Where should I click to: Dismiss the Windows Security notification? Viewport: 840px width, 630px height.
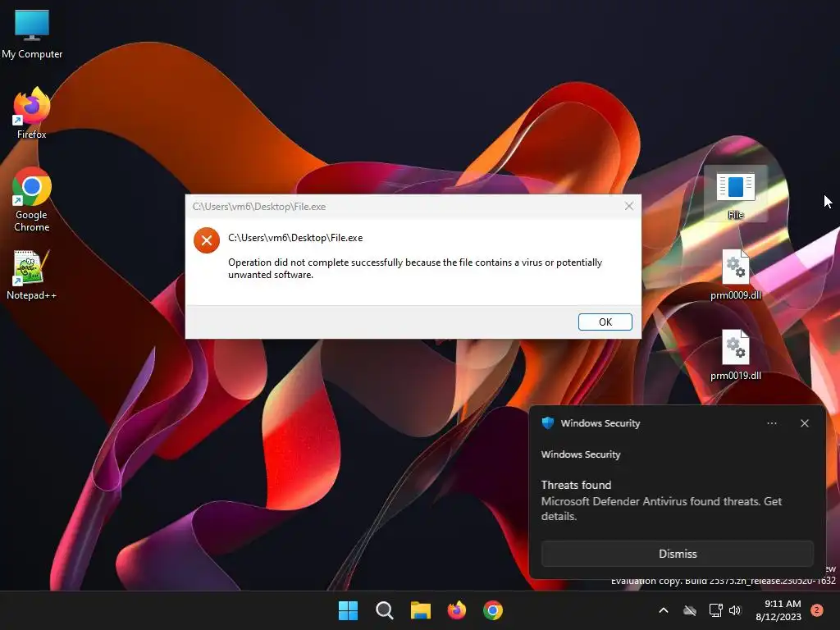click(x=677, y=554)
